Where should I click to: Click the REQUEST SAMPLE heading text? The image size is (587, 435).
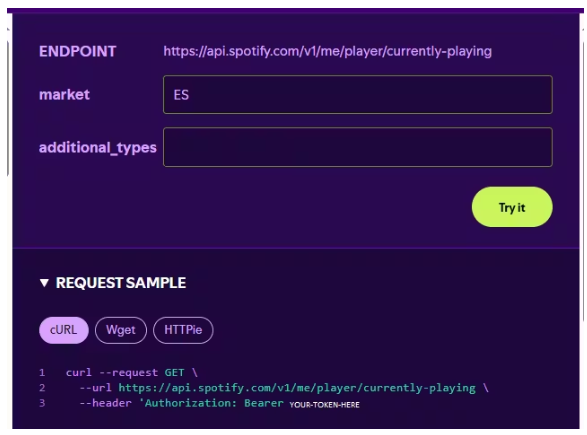[121, 283]
